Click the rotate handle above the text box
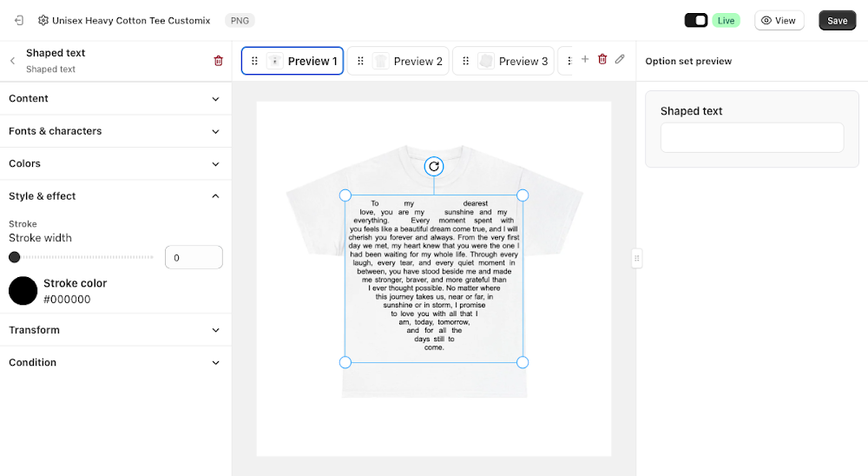 pos(434,166)
